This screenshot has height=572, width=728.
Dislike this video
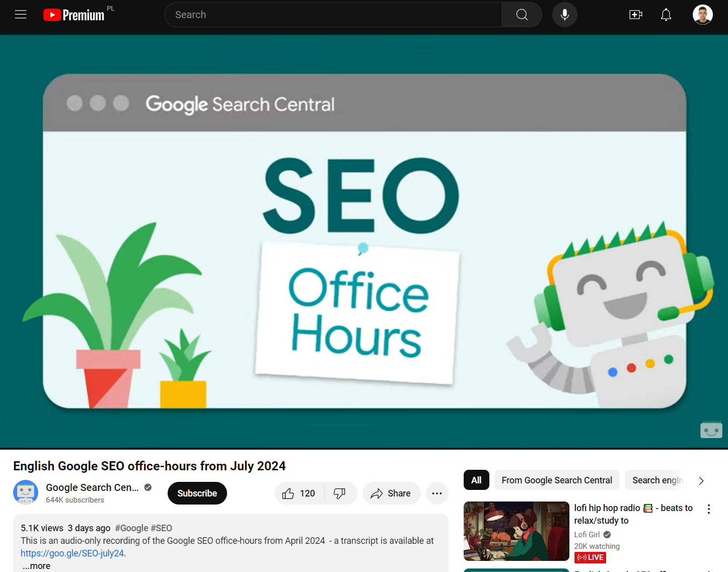click(340, 493)
